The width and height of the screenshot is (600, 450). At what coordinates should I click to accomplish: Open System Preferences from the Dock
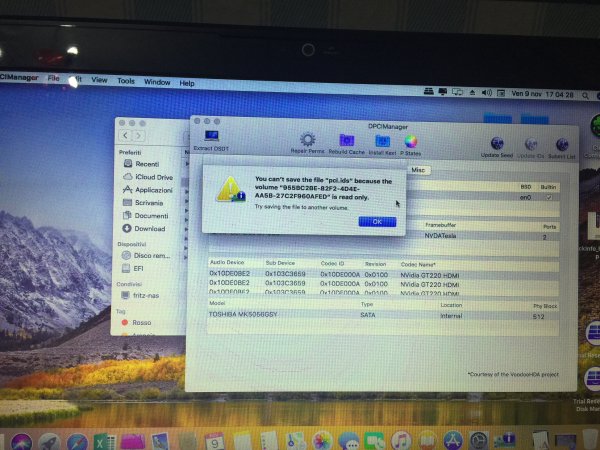coord(479,440)
